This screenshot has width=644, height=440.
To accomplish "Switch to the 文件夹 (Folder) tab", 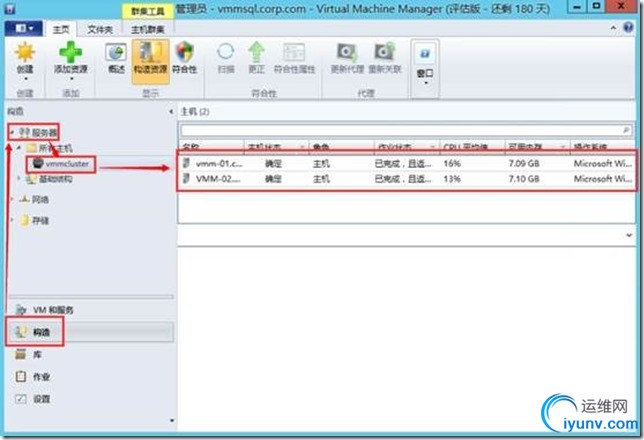I will click(x=100, y=29).
